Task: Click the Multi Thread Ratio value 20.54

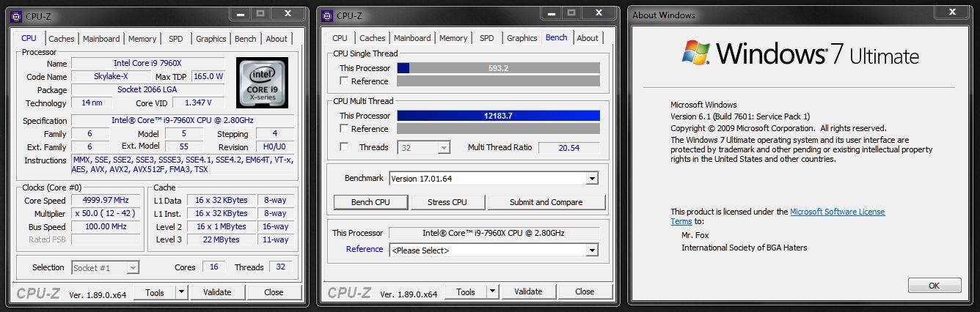Action: pos(568,147)
